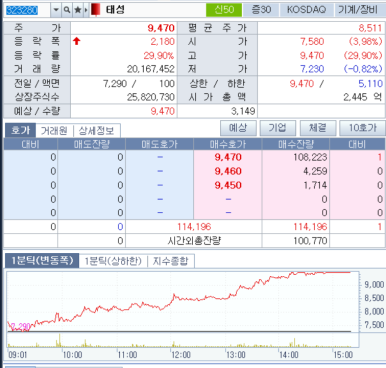The image size is (386, 368).
Task: Click the lower limit price 5,110
Action: pyautogui.click(x=370, y=83)
